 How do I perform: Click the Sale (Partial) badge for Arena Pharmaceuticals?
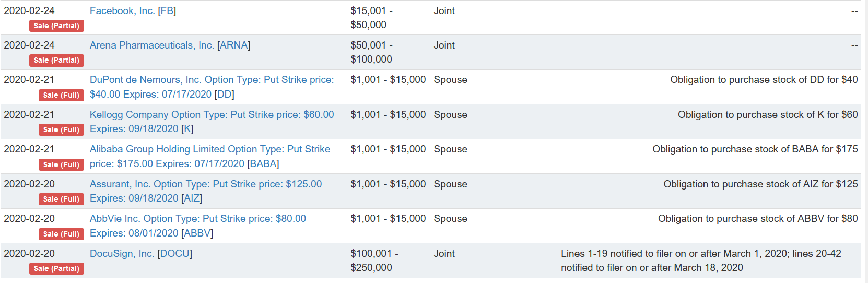[56, 60]
